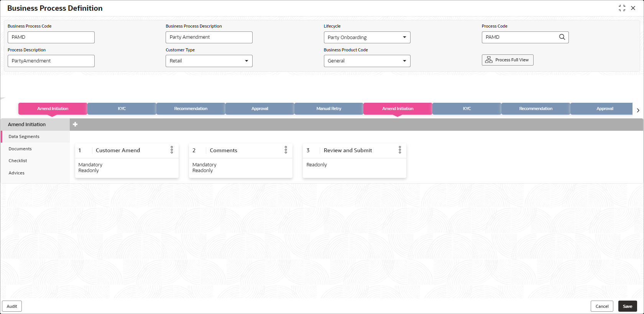Expand the Customer Type dropdown

click(209, 61)
